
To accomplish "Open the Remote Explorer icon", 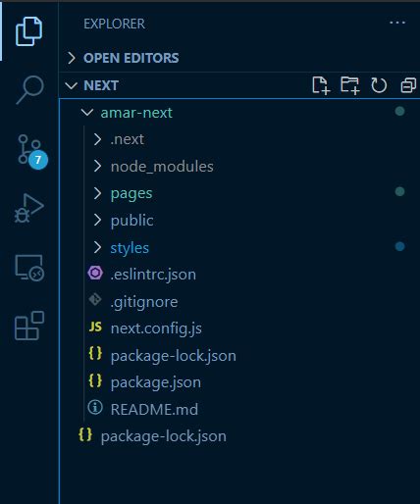I will click(29, 268).
